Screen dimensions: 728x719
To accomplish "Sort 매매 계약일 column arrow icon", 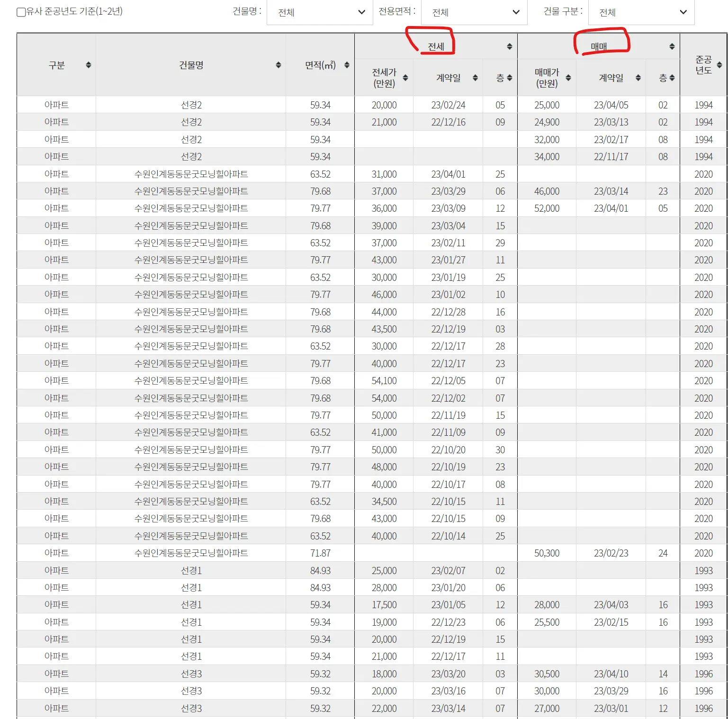I will tap(638, 78).
